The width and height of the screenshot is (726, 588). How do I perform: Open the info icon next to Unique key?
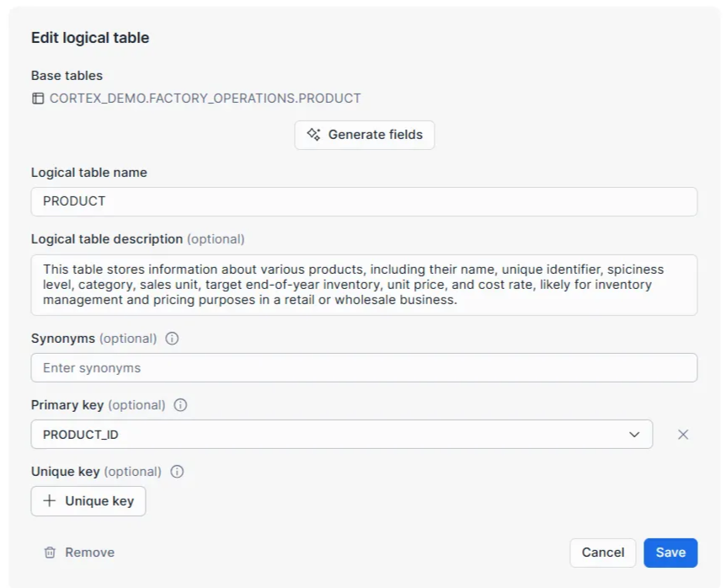(177, 472)
